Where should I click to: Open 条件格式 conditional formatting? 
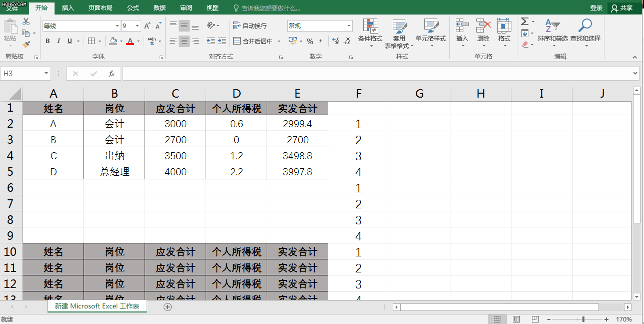[x=370, y=34]
